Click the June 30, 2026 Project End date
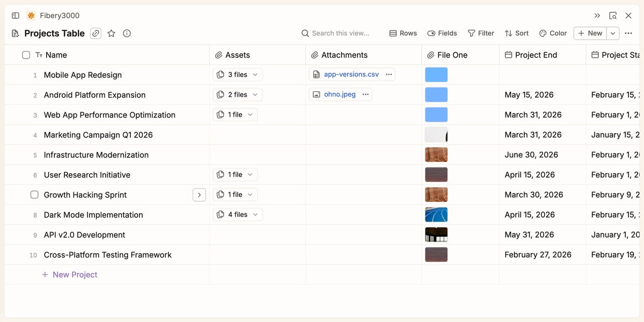Image resolution: width=644 pixels, height=322 pixels. click(531, 155)
